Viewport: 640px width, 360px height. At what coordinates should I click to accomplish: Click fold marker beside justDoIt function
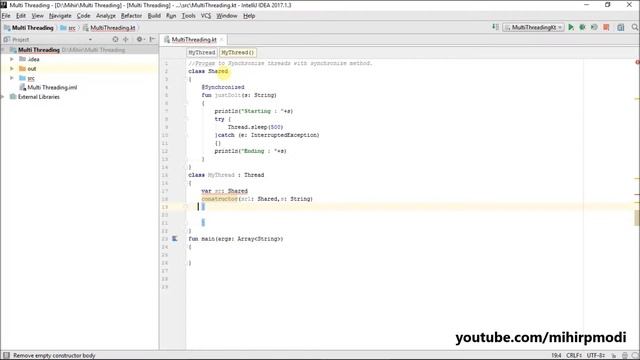[187, 103]
